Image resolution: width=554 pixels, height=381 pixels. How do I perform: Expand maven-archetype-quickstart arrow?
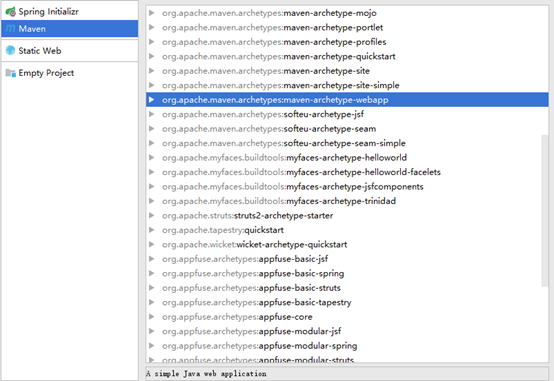152,56
